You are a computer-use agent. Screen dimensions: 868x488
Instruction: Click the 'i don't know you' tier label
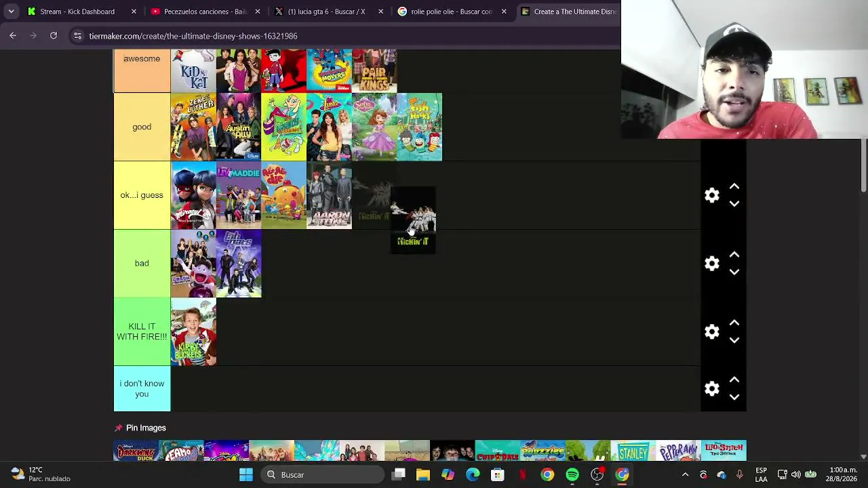(x=142, y=388)
